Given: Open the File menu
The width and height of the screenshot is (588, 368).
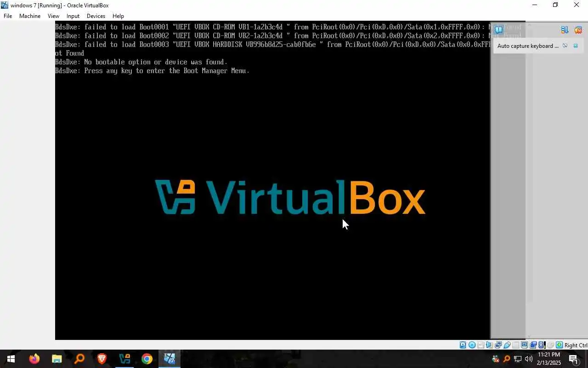Looking at the screenshot, I should tap(8, 16).
